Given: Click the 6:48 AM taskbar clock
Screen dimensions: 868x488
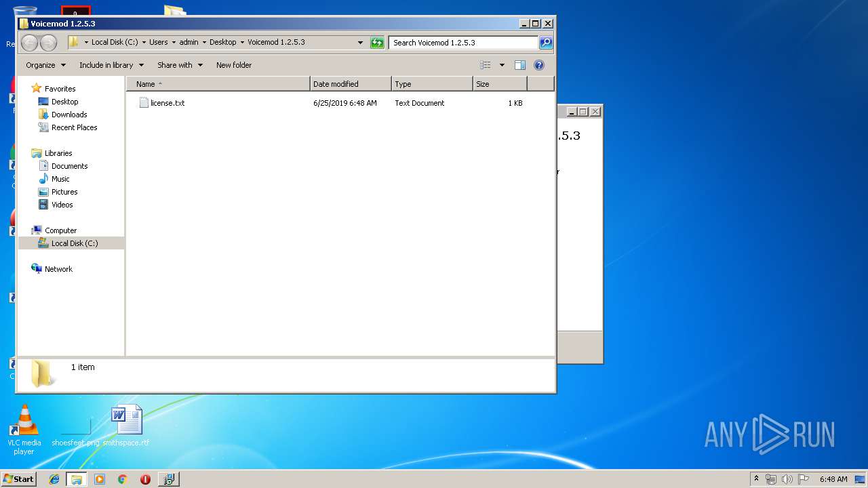Looking at the screenshot, I should point(833,479).
